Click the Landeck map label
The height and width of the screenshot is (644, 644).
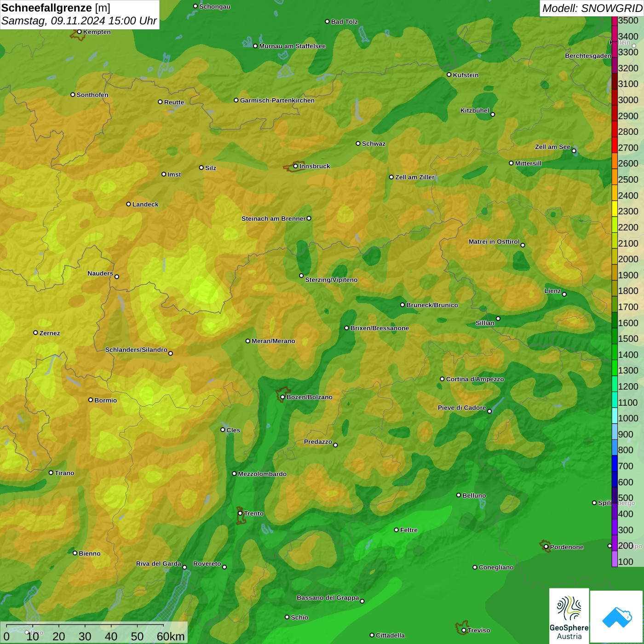pyautogui.click(x=145, y=204)
